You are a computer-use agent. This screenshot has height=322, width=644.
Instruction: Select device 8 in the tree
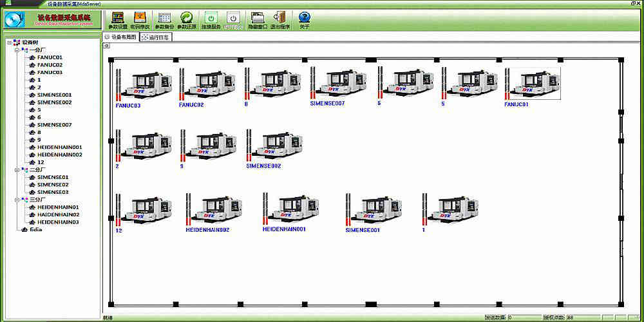[39, 132]
